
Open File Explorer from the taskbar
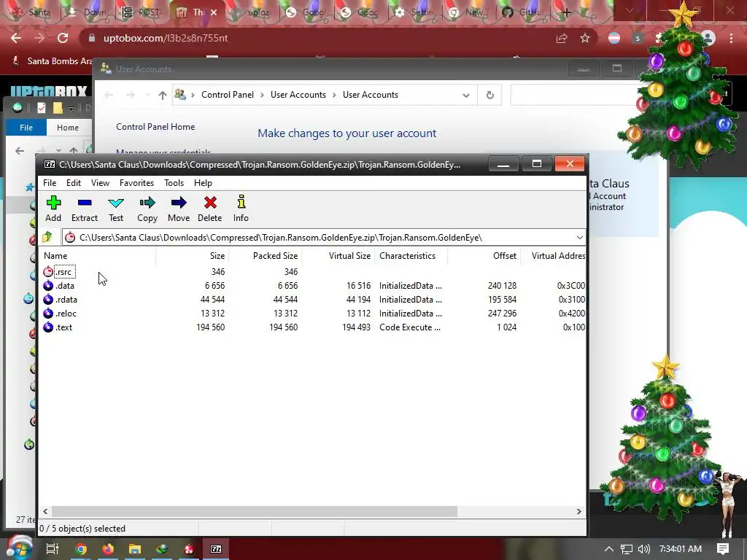[x=135, y=549]
